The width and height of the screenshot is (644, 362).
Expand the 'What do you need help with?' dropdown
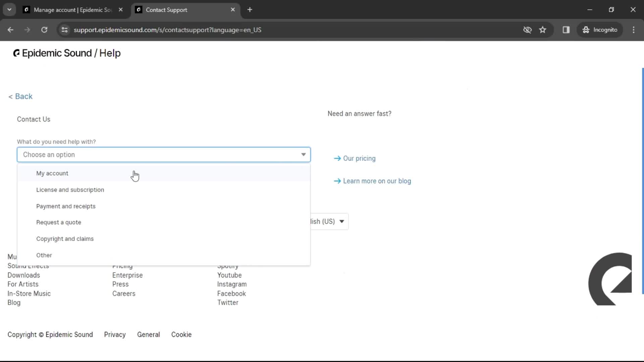[x=164, y=154]
